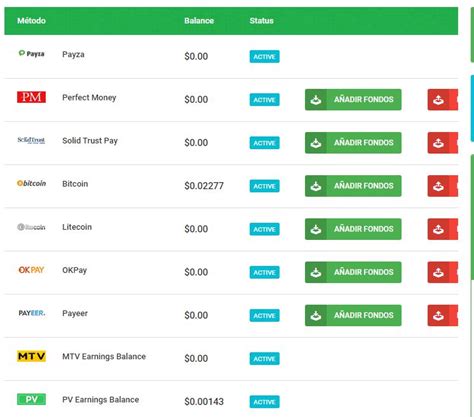Click the Litecoin logo icon

(31, 227)
